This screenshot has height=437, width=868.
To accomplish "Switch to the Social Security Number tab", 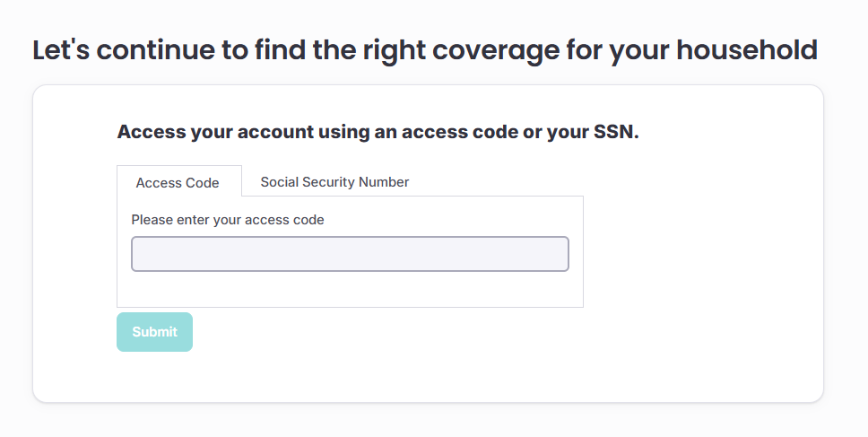I will 334,182.
